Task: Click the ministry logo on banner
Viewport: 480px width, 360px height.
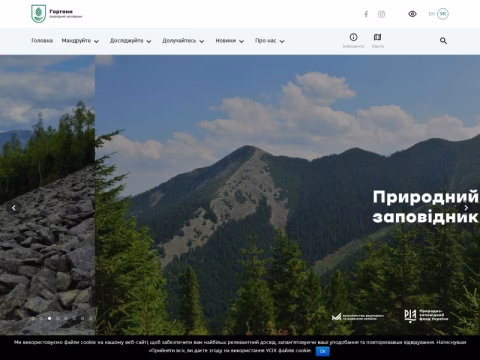Action: tap(358, 316)
